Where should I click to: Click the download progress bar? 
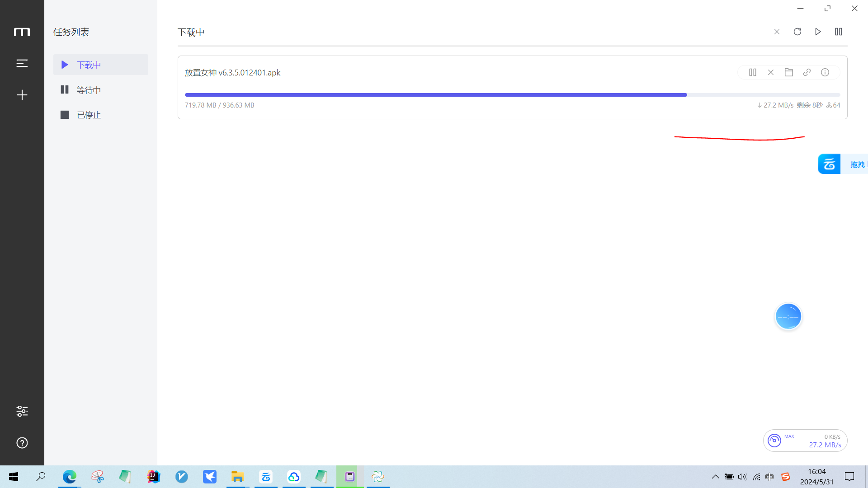512,95
